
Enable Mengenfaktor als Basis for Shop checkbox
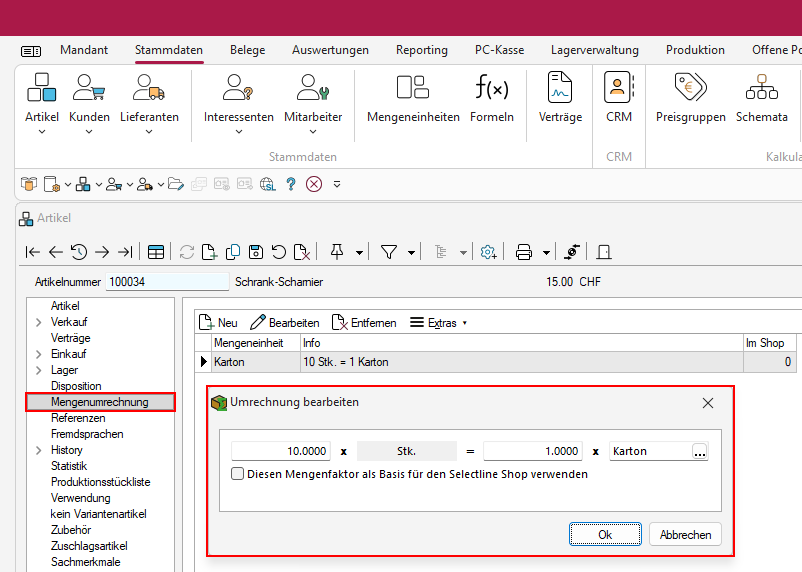click(238, 474)
